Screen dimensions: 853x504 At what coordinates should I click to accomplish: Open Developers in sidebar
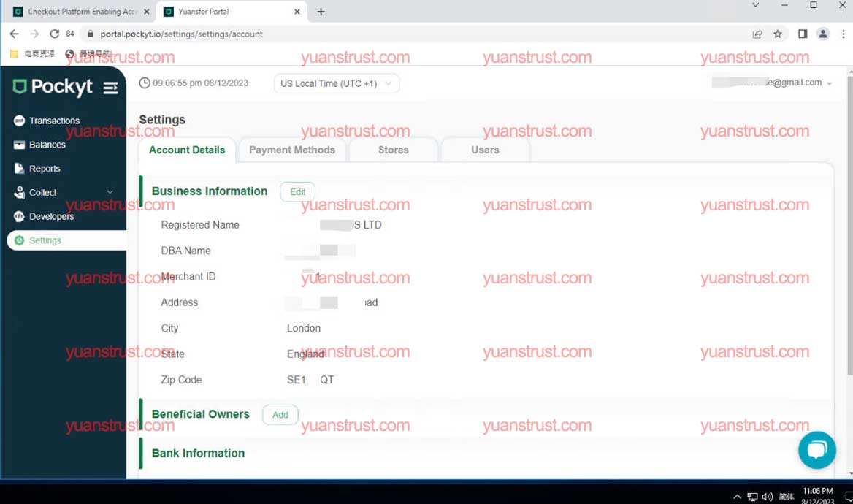click(52, 217)
